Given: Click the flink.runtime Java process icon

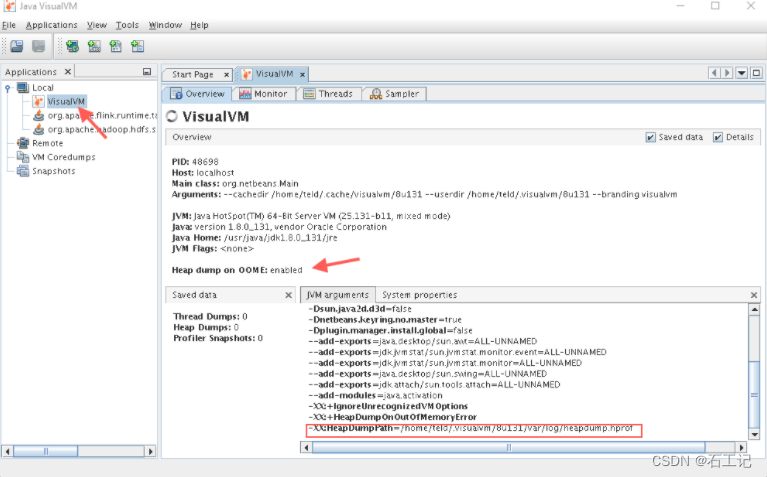Looking at the screenshot, I should tap(38, 115).
